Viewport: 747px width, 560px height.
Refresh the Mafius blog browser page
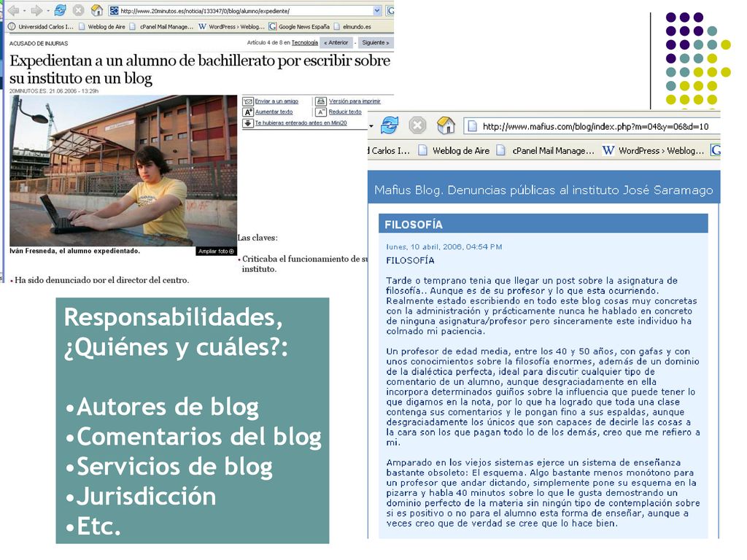point(390,125)
